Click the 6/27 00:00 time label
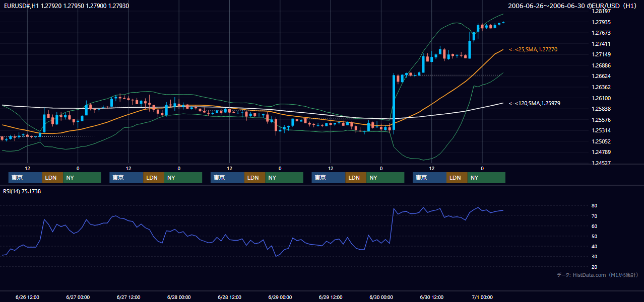Screen dimensions: 644x302 [78, 297]
